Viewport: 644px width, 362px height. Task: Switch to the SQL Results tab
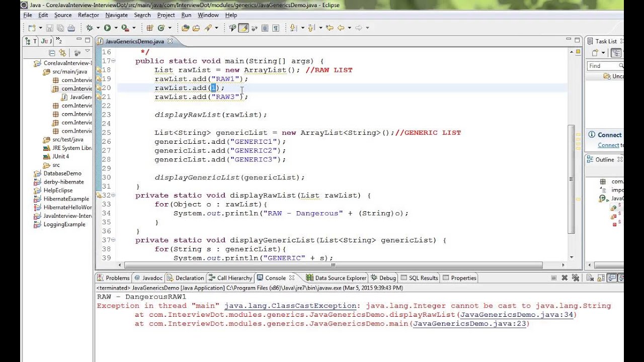[x=420, y=278]
